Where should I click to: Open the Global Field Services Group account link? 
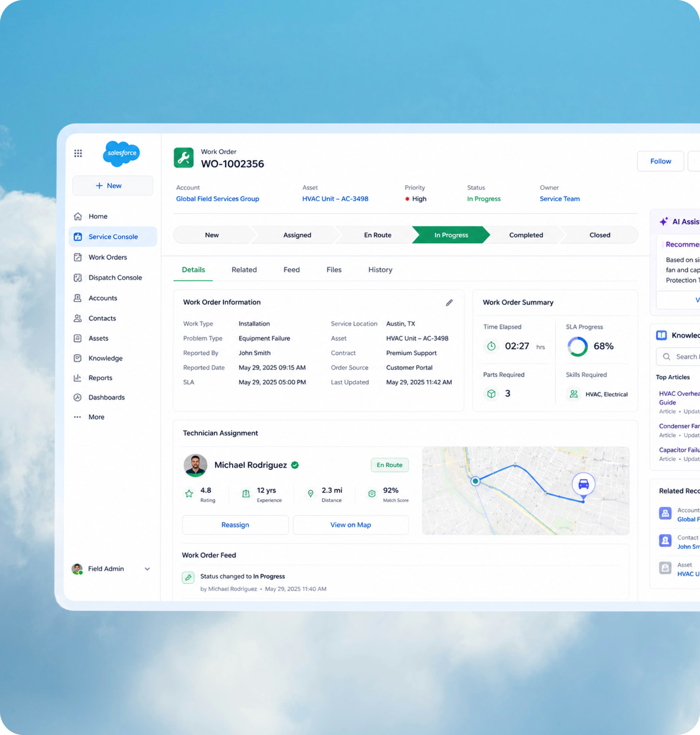pyautogui.click(x=218, y=199)
